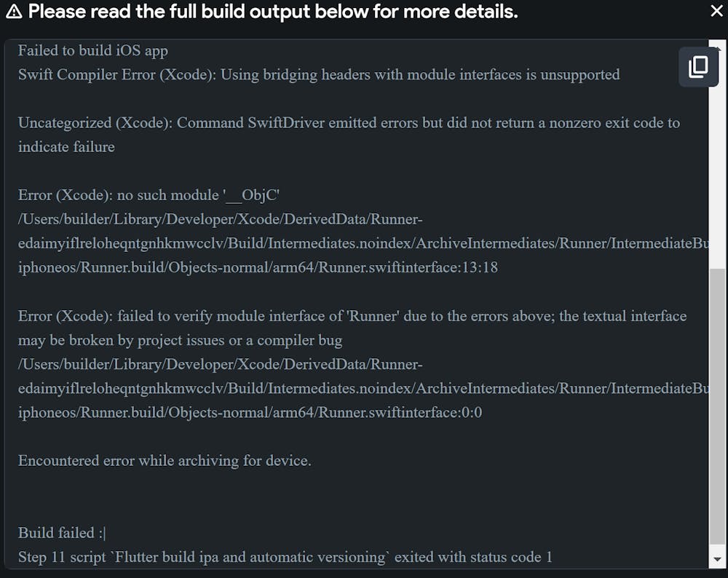
Task: Click the 'failed to verify module interface' error
Action: pos(352,316)
